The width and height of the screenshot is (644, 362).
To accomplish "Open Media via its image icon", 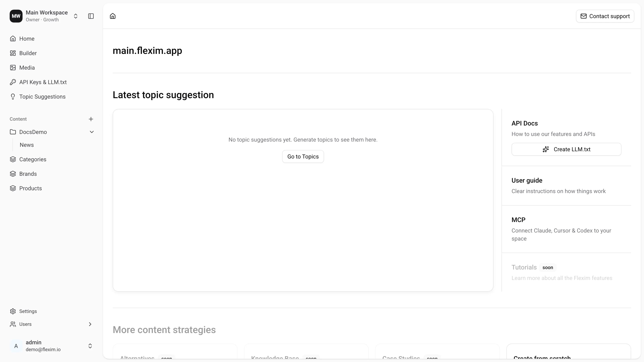I will coord(13,68).
